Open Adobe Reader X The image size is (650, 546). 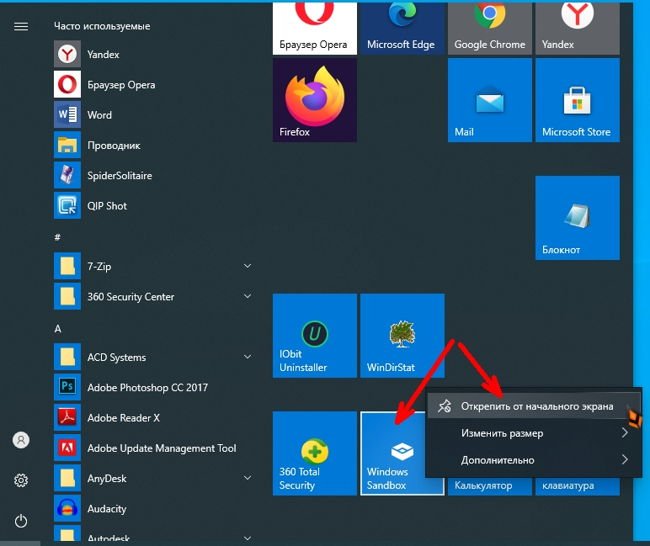tap(153, 417)
